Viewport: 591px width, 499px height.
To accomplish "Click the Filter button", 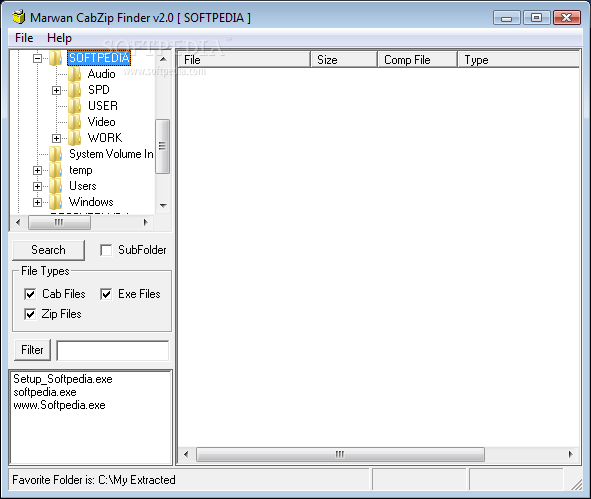I will point(32,350).
